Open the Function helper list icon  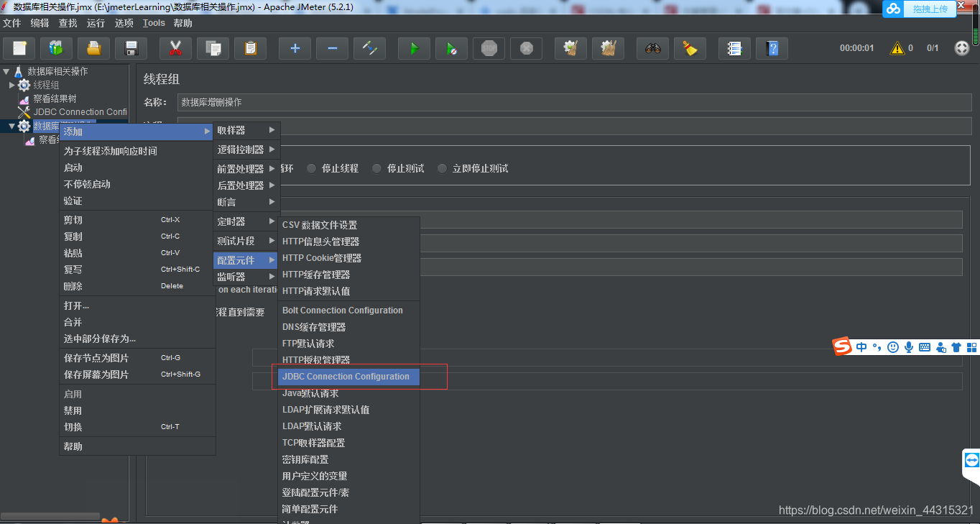(734, 48)
